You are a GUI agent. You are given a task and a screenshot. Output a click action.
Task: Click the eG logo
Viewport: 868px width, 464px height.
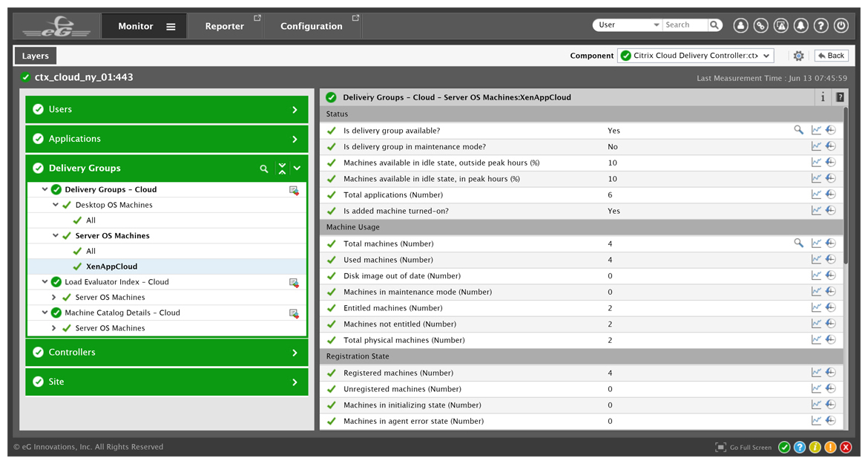(56, 26)
